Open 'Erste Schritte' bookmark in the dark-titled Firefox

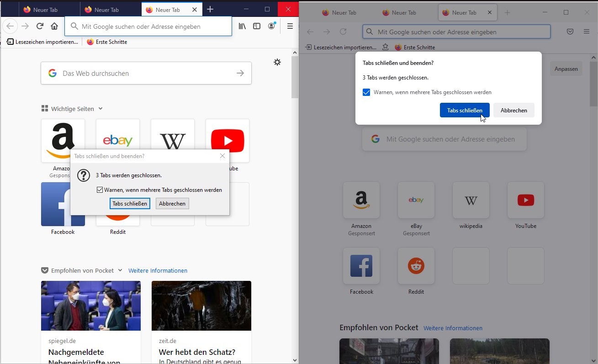click(x=107, y=42)
